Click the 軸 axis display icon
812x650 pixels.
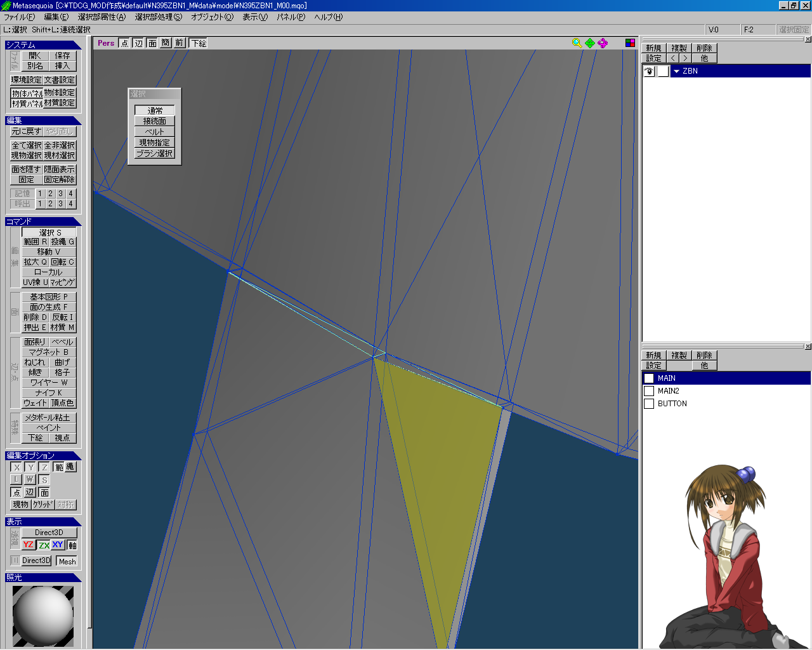72,545
